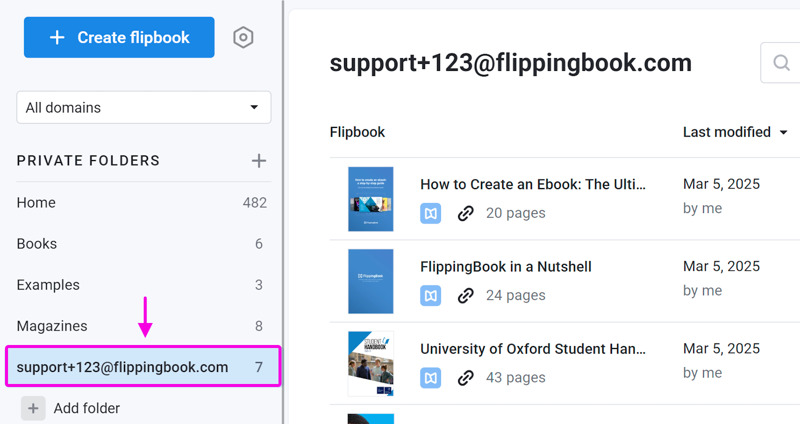Click the 20 pages text
This screenshot has width=800, height=424.
[515, 213]
